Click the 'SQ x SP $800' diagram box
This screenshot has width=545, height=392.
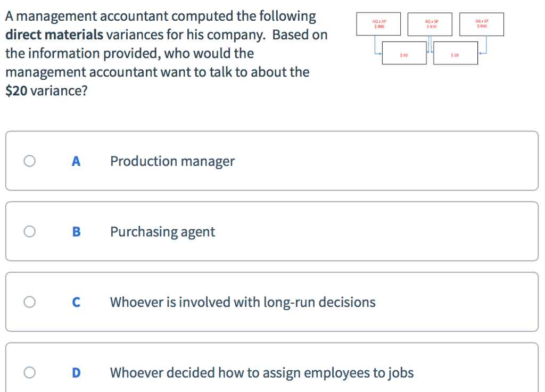tap(481, 24)
